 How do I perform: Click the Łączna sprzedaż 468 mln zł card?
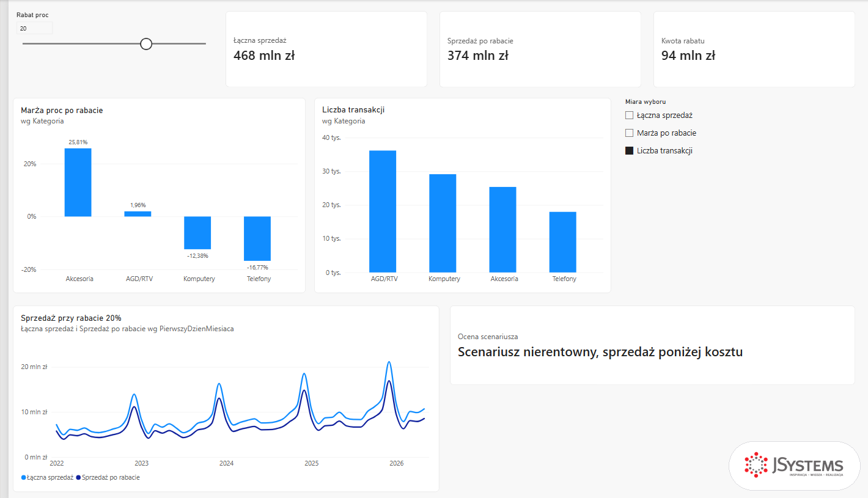326,49
